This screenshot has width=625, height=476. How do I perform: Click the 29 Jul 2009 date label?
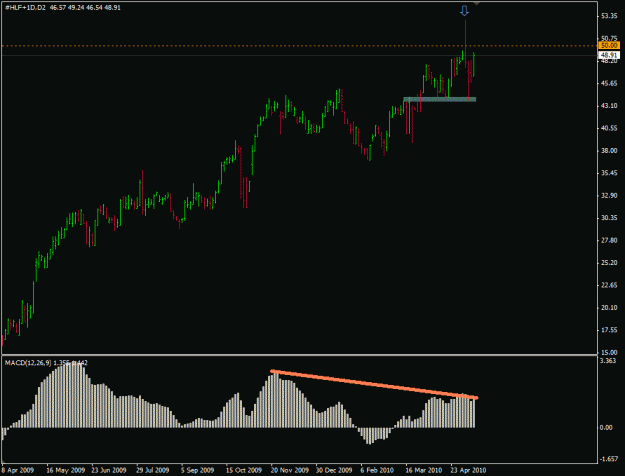(153, 470)
